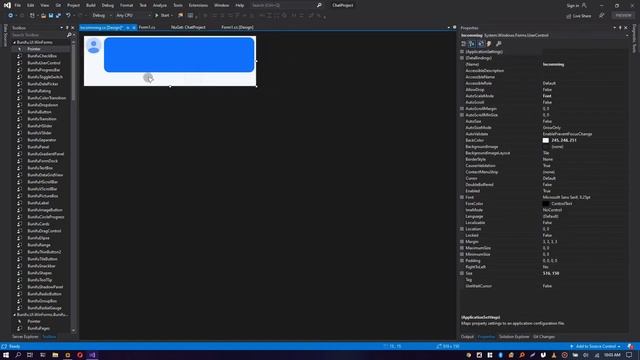640x360 pixels.
Task: Switch to NuGet: ChatProject tab
Action: pyautogui.click(x=188, y=27)
